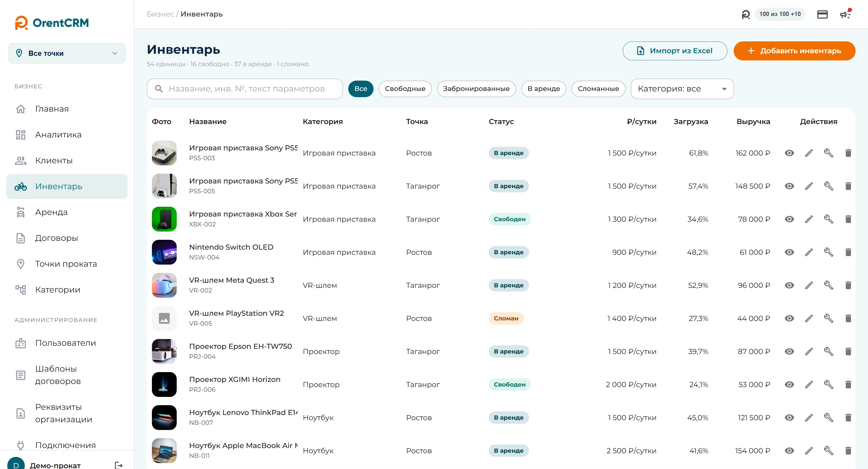Click Импорт из Excel button
868x469 pixels.
[675, 51]
